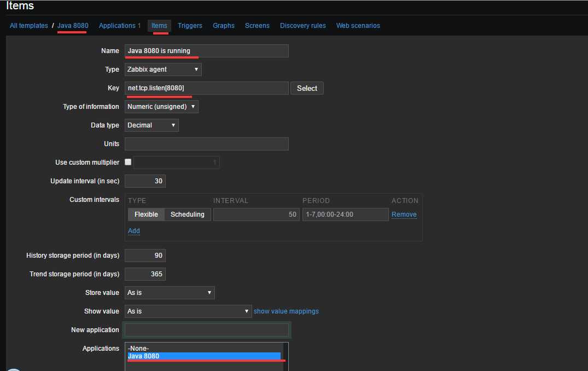Add a new custom interval

pyautogui.click(x=134, y=231)
